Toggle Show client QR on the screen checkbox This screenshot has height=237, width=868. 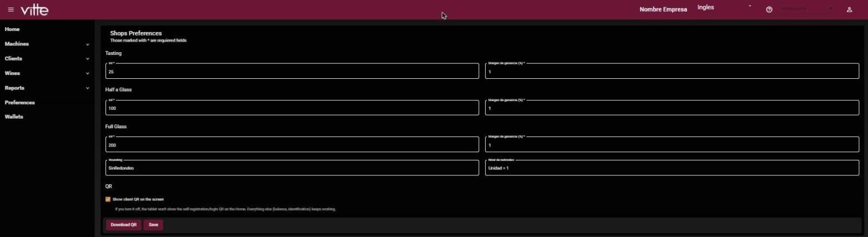tap(108, 199)
